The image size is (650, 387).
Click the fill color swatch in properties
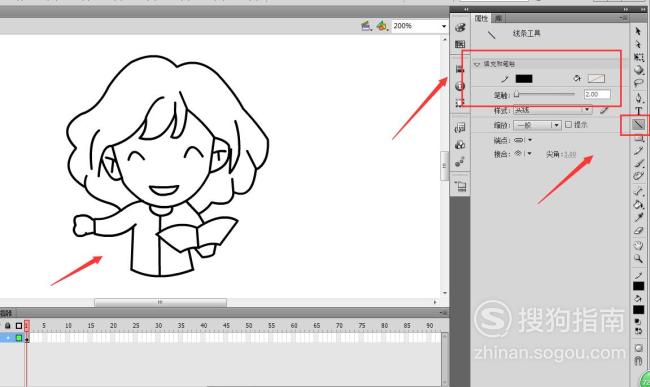[596, 79]
